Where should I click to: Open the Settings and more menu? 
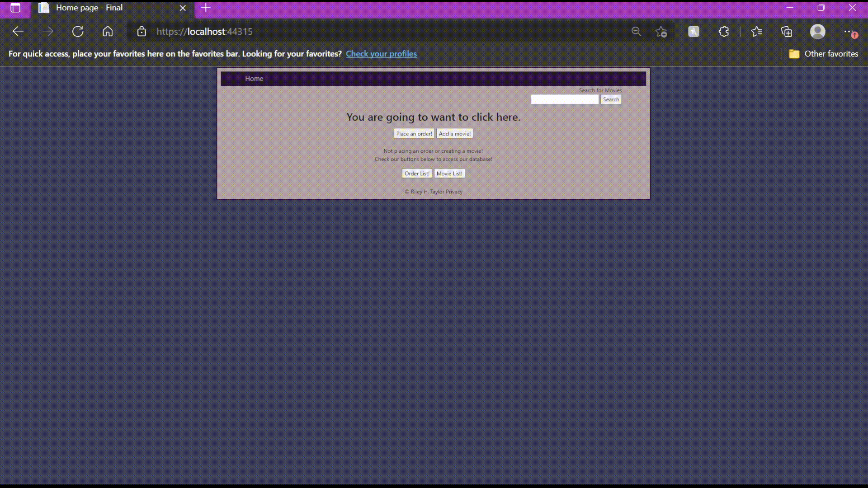pyautogui.click(x=849, y=32)
